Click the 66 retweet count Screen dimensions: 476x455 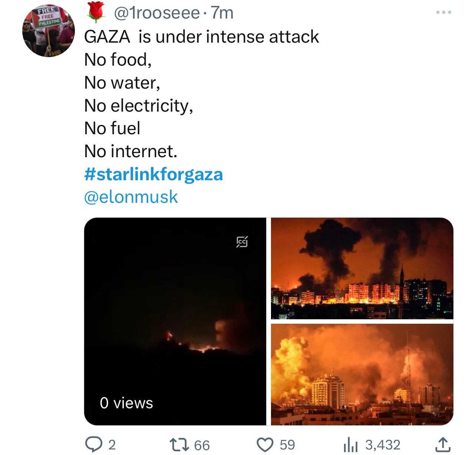pos(202,445)
